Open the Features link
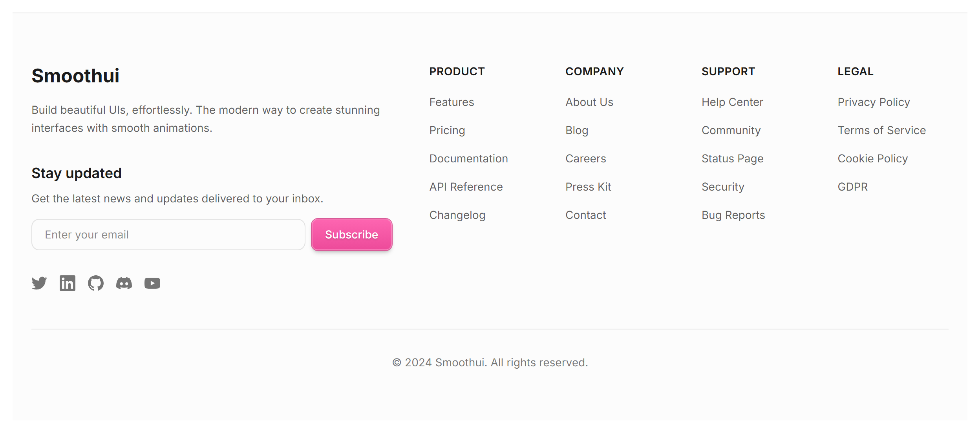The height and width of the screenshot is (433, 980). (x=452, y=102)
